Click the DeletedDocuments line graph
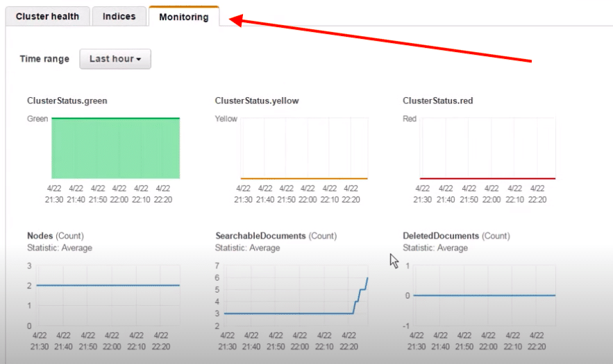613x364 pixels. click(x=485, y=295)
